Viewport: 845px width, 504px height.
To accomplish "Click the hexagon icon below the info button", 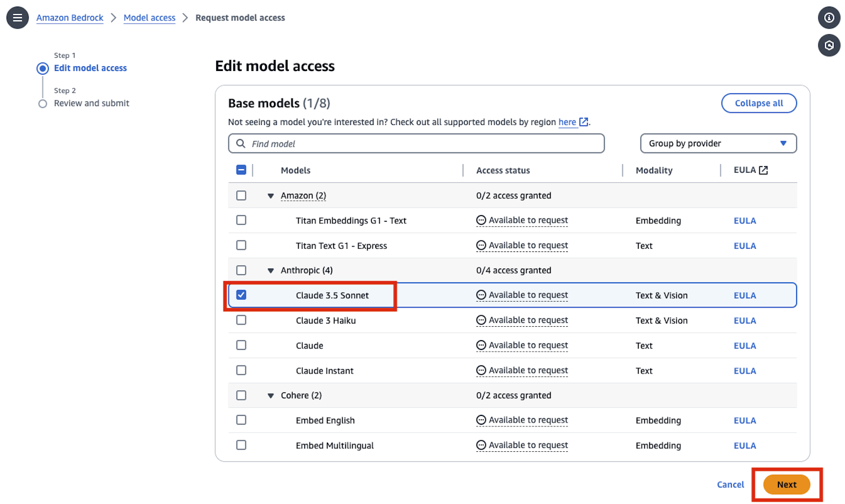I will tap(829, 45).
